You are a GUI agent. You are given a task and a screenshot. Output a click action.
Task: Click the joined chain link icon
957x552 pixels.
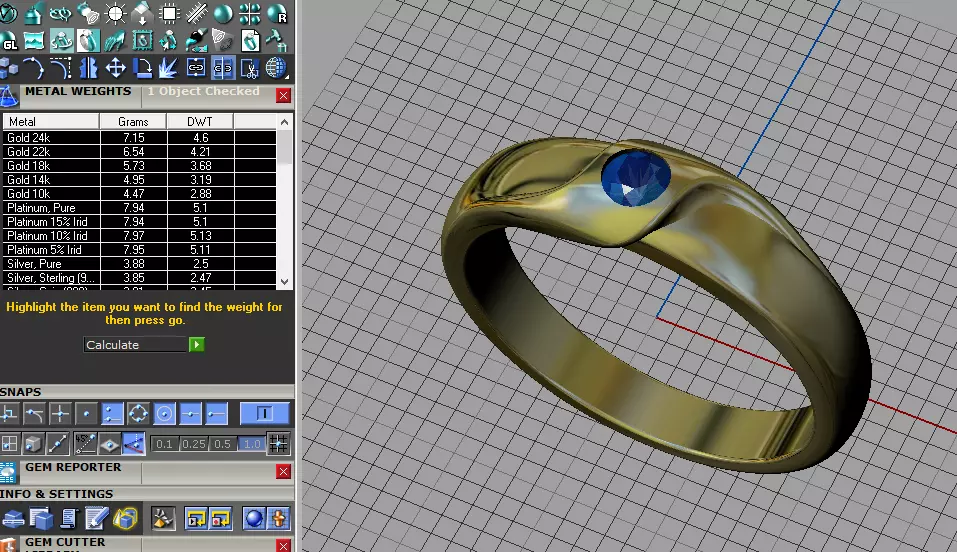196,68
